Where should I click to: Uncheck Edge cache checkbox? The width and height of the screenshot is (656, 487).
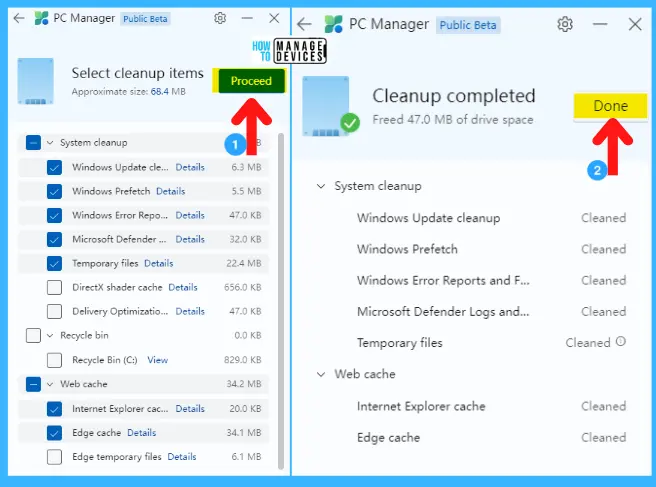click(x=54, y=433)
